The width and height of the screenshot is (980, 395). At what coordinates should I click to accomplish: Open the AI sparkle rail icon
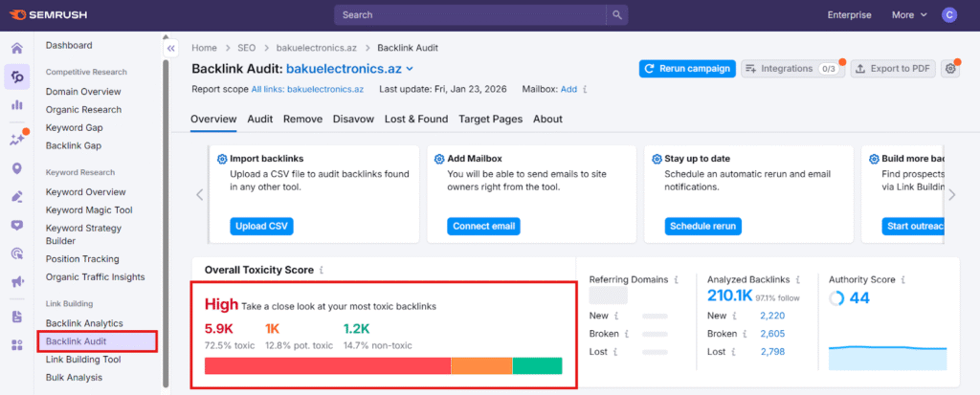[x=17, y=140]
